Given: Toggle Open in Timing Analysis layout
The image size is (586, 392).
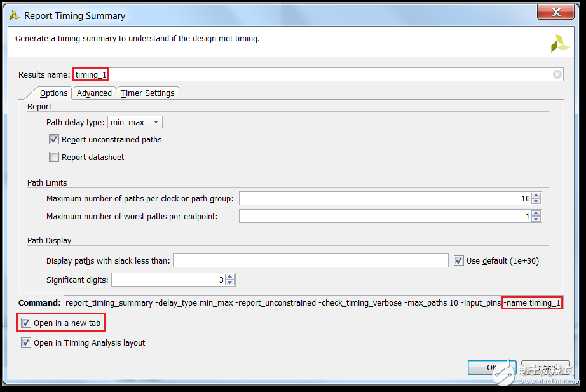Looking at the screenshot, I should (x=26, y=342).
